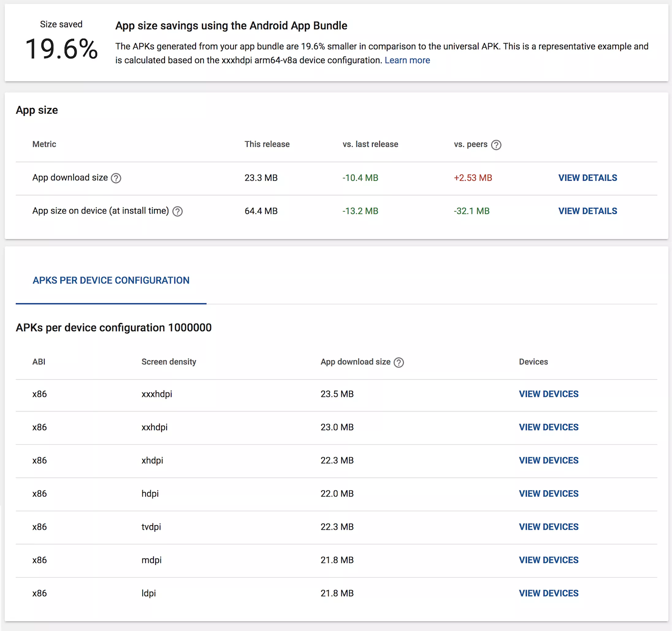View devices for x86 xxxhdpi row

[x=548, y=394]
